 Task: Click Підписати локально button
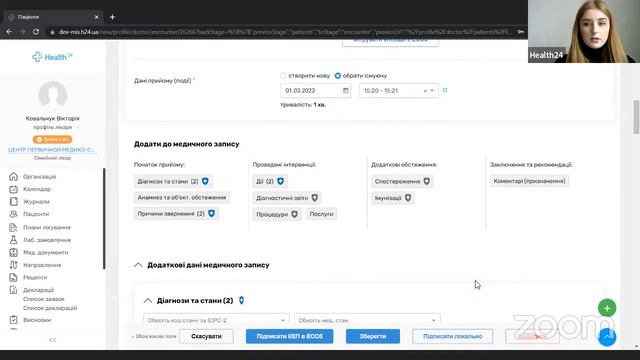click(x=453, y=336)
